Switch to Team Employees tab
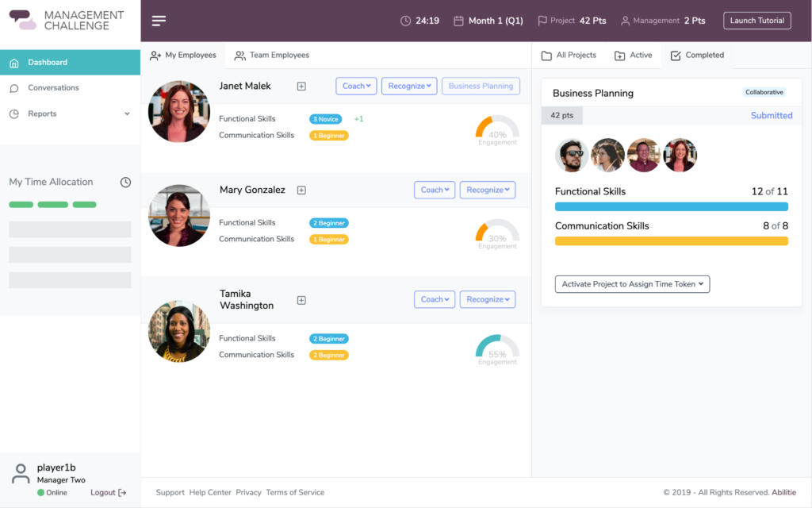The width and height of the screenshot is (812, 508). tap(271, 56)
